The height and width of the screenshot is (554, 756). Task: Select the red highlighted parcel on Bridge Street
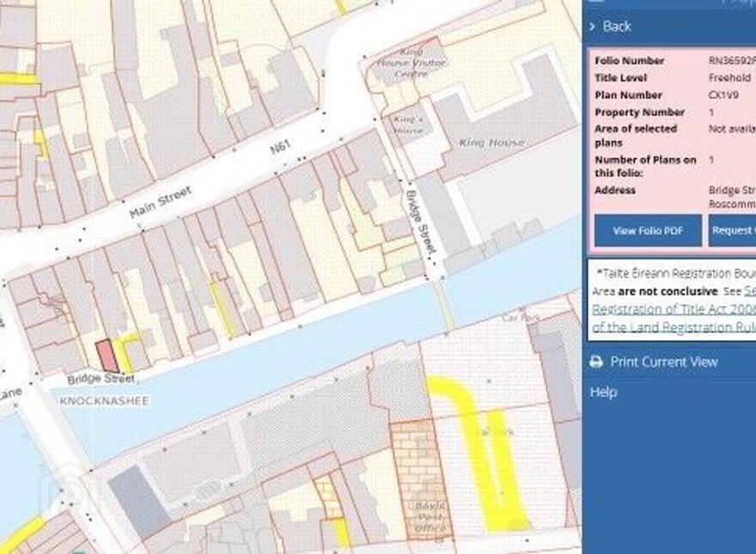coord(107,356)
